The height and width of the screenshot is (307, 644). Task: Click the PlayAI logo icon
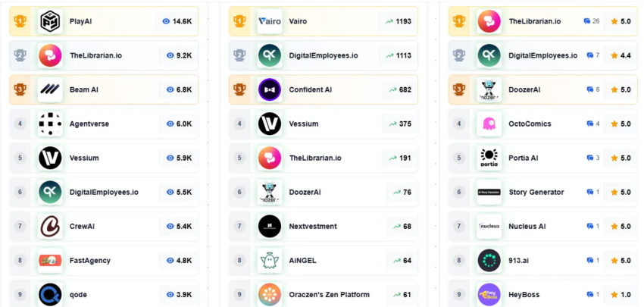(x=50, y=21)
